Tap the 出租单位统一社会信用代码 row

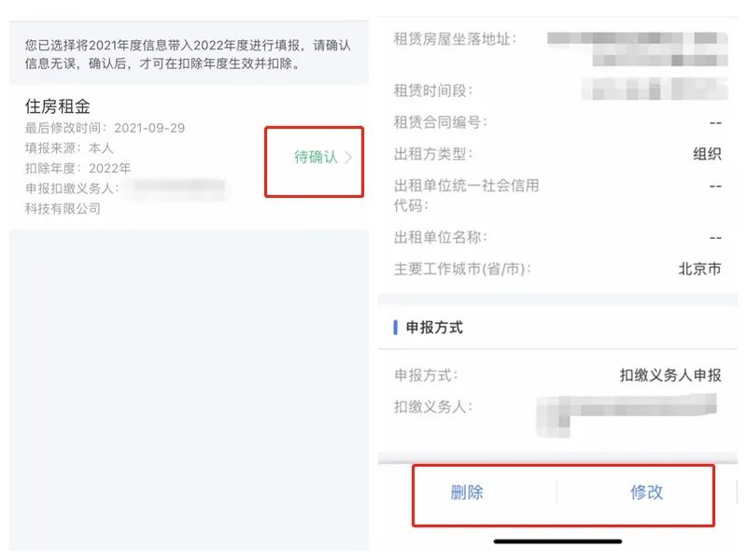(x=557, y=195)
